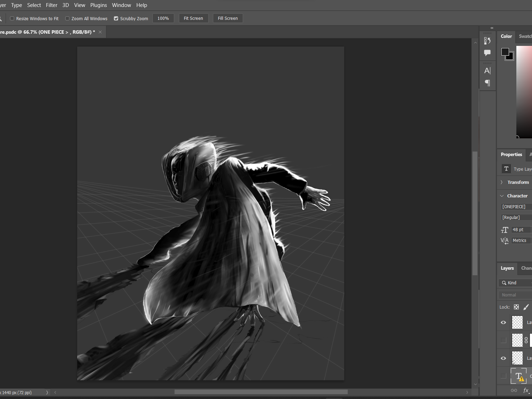This screenshot has height=399, width=532.
Task: Click the vertical canvas scrollbar thumb
Action: tap(475, 213)
